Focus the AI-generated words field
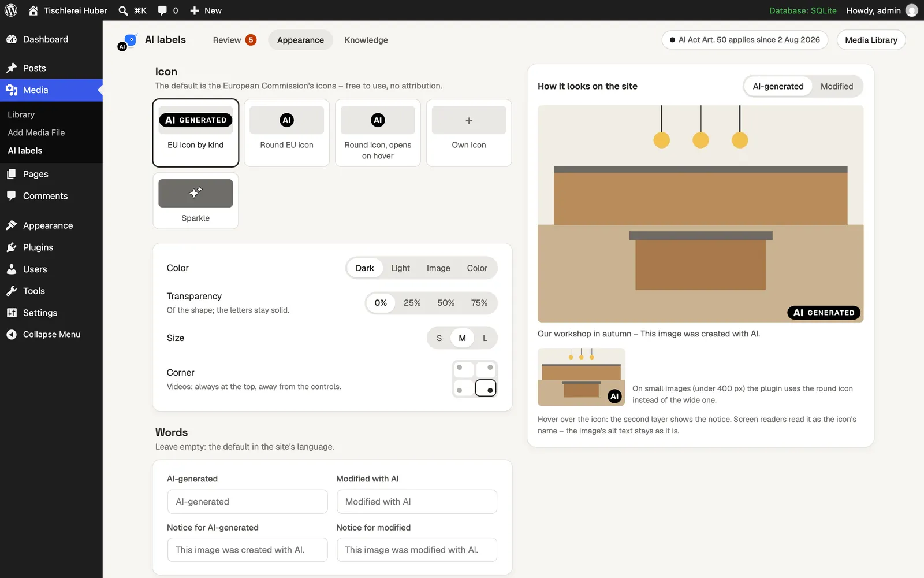924x578 pixels. [248, 502]
